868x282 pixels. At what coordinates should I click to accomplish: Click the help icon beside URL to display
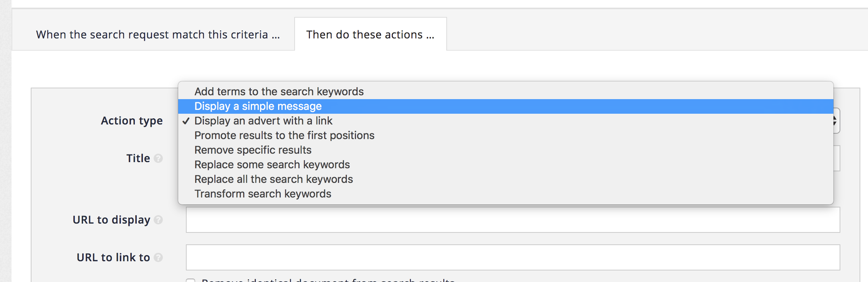click(159, 220)
